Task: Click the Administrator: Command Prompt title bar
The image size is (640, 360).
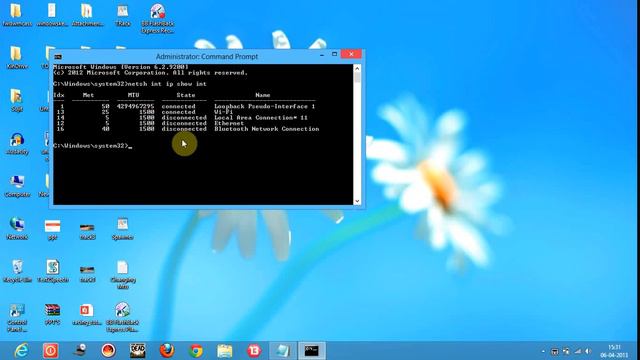Action: [x=207, y=57]
